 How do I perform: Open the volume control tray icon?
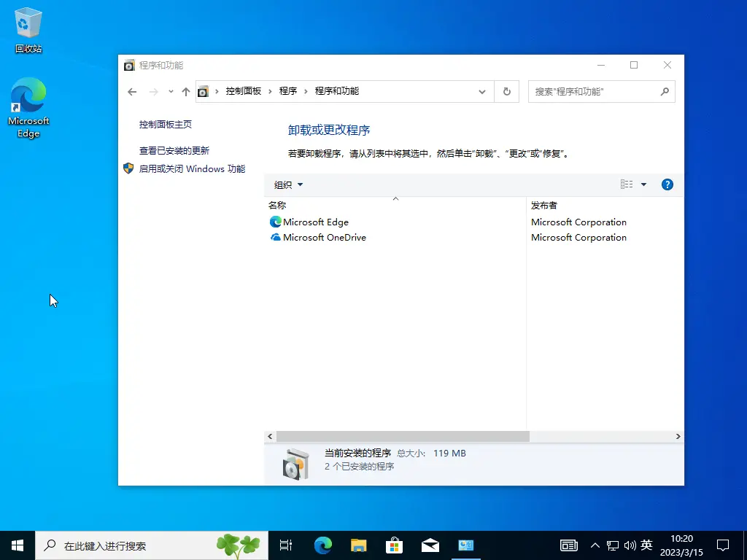click(630, 545)
